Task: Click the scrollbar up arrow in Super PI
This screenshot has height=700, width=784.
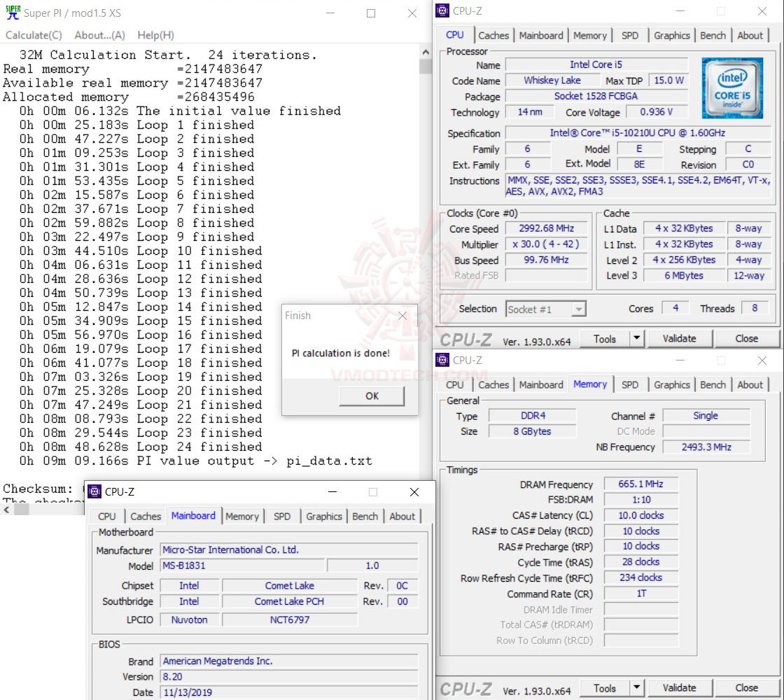Action: (425, 50)
